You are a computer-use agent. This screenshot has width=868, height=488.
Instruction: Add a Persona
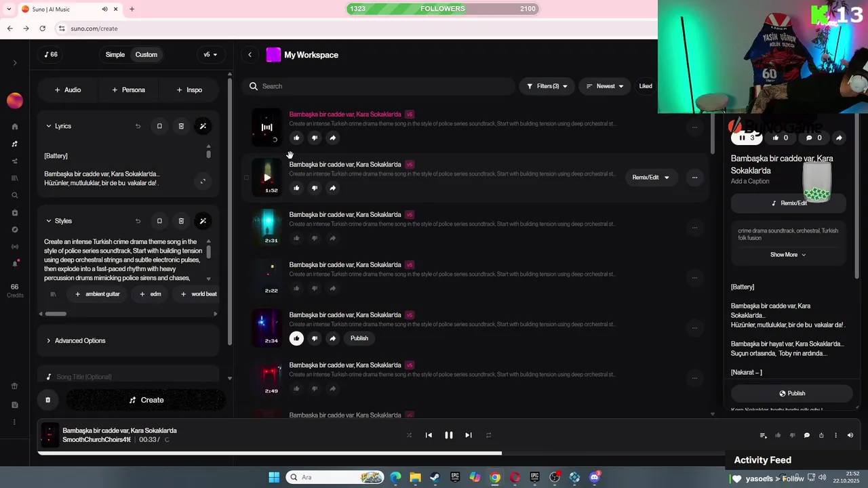(128, 89)
